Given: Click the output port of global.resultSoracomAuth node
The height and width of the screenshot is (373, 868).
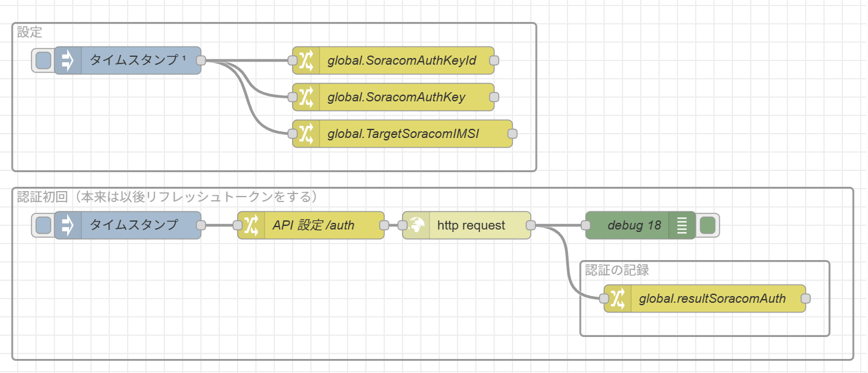Looking at the screenshot, I should 806,299.
